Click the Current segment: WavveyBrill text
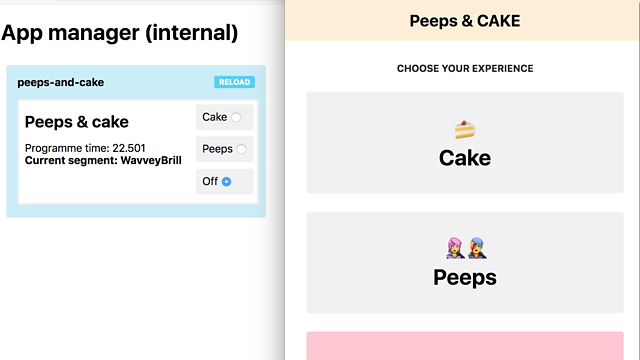This screenshot has width=640, height=360. point(103,160)
